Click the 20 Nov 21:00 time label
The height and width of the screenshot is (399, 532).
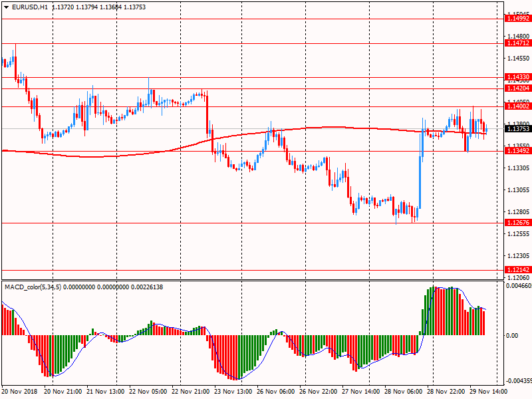(x=63, y=391)
